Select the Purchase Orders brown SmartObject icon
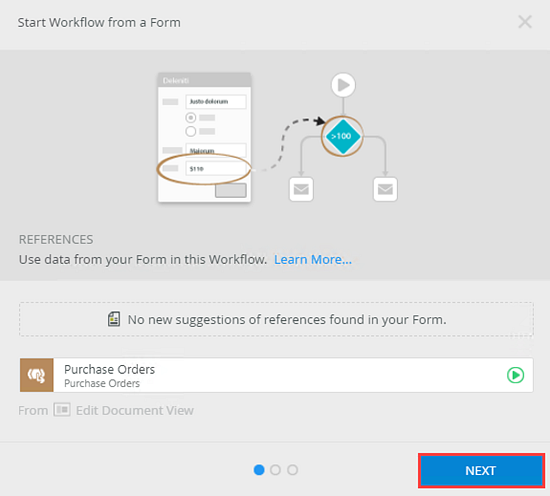 pos(37,375)
